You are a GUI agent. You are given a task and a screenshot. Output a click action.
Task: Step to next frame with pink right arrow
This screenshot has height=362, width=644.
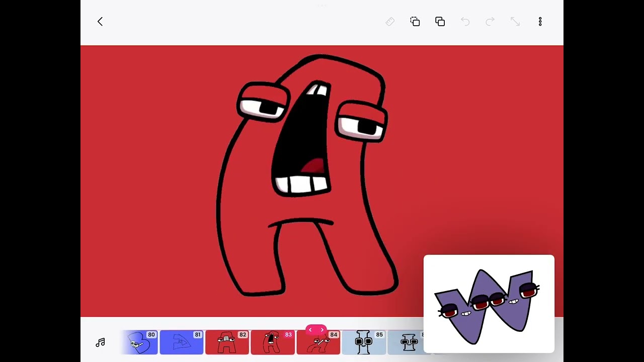(322, 330)
